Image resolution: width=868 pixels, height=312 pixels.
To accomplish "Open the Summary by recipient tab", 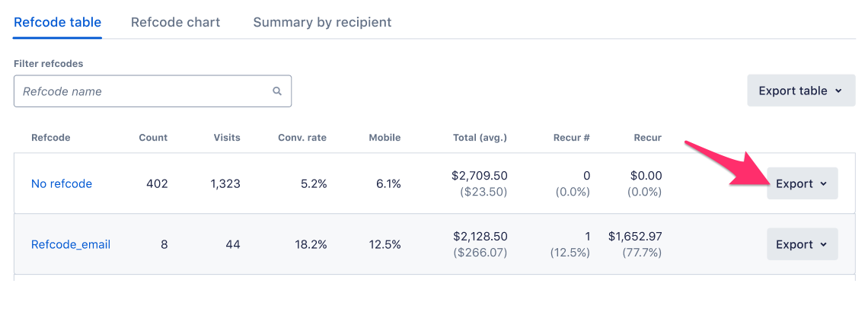I will [x=322, y=22].
